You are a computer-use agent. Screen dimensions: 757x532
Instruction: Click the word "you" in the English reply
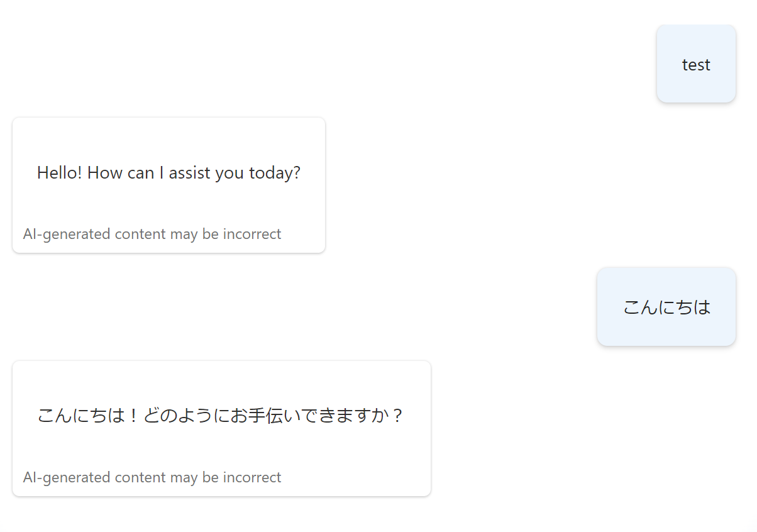(229, 173)
